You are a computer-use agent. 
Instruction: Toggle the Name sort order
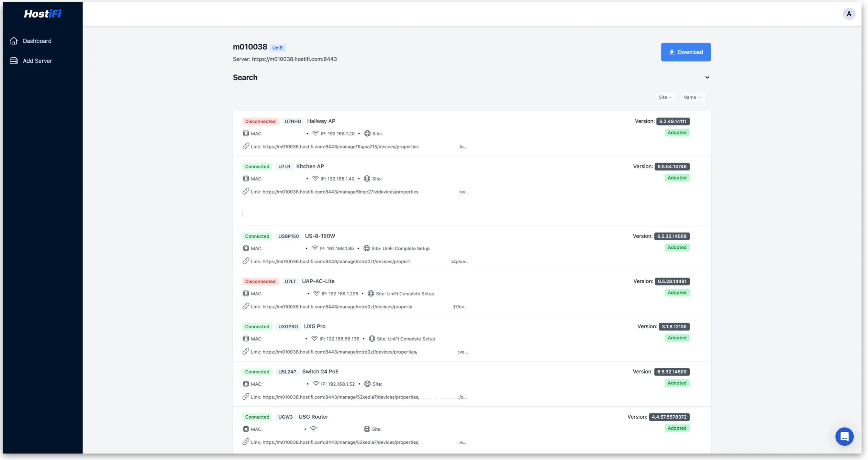[693, 97]
